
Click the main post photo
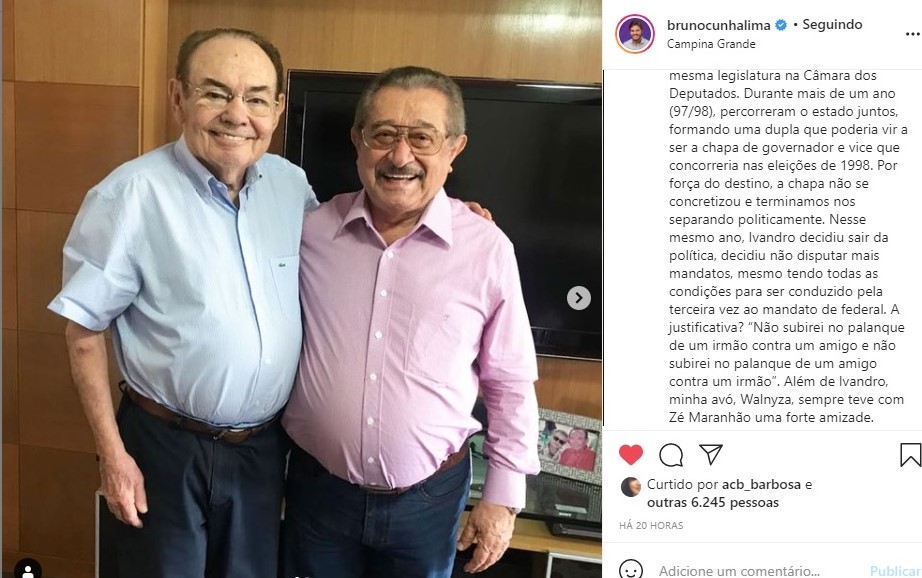click(x=301, y=289)
